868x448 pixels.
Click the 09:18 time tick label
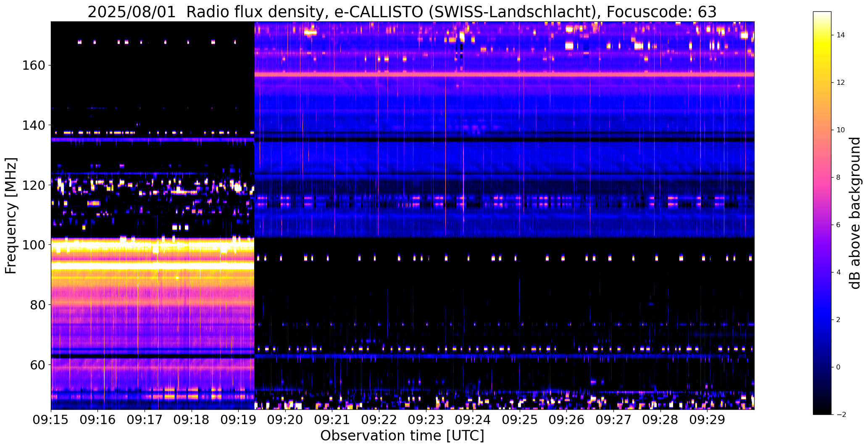pyautogui.click(x=192, y=419)
